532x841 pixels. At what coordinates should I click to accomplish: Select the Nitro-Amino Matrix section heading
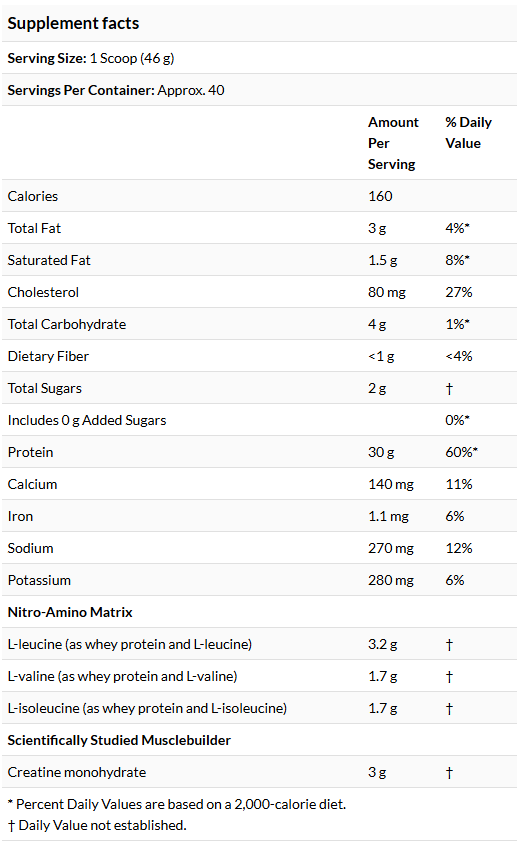tap(70, 612)
